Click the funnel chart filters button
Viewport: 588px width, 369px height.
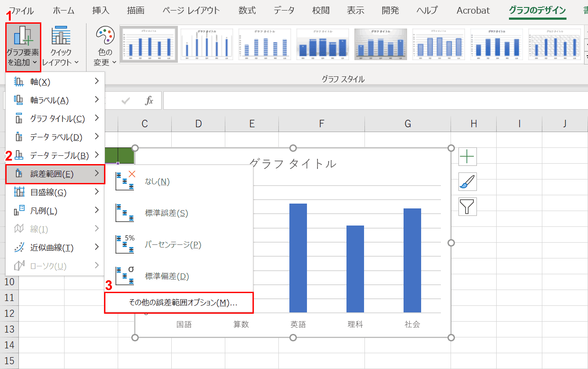[x=468, y=206]
